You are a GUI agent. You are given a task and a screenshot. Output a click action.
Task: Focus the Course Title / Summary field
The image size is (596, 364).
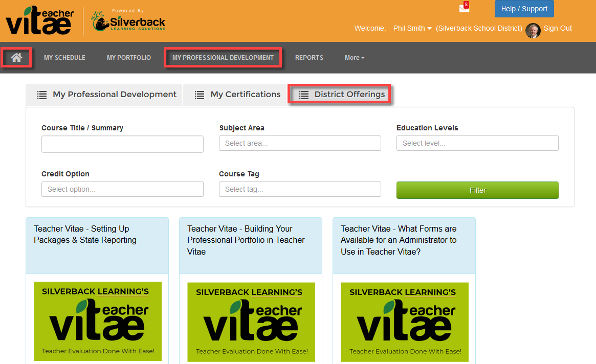[122, 144]
